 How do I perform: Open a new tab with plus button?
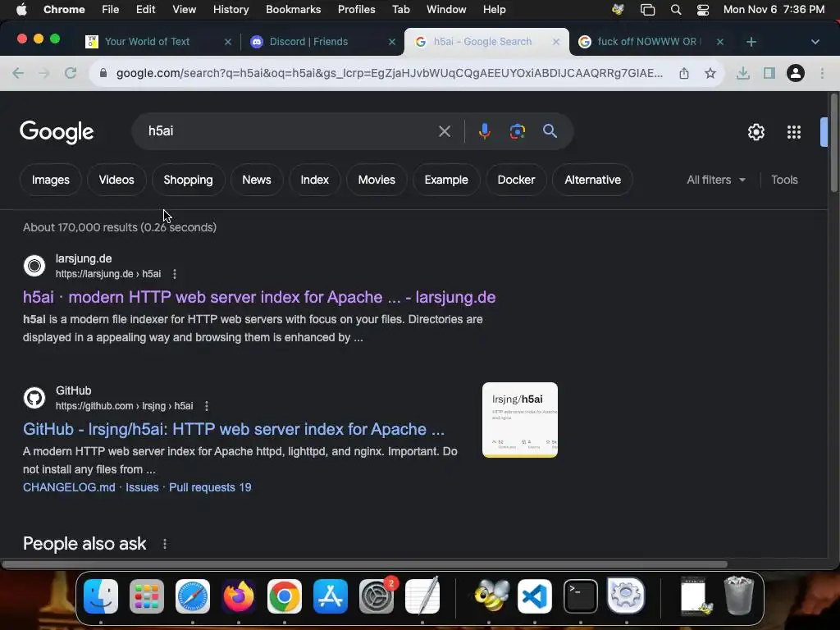[751, 42]
